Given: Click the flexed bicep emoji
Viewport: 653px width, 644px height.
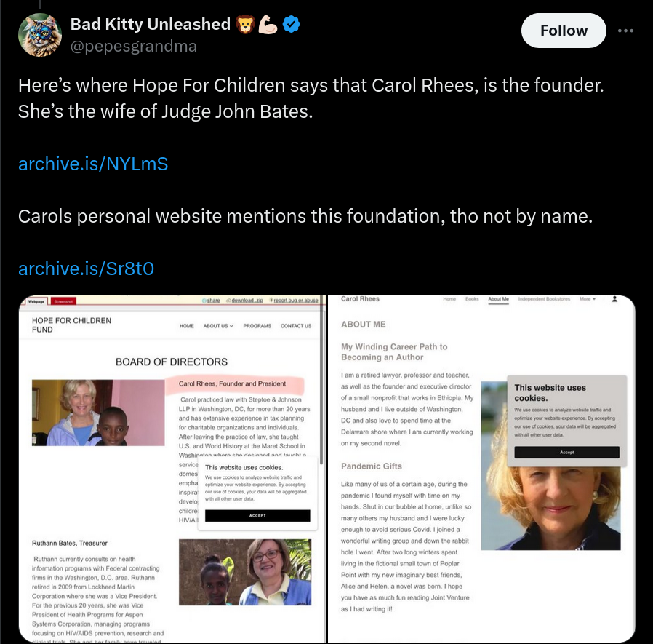Looking at the screenshot, I should [268, 24].
